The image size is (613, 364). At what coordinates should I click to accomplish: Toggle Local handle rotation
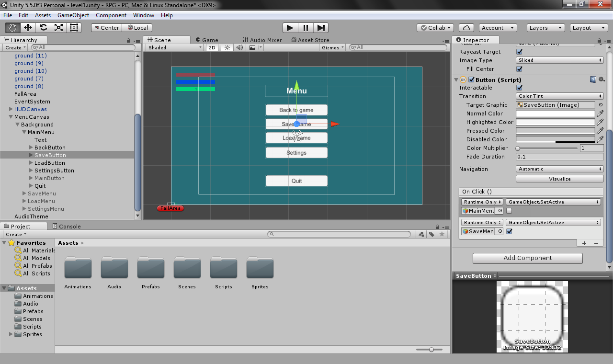click(x=137, y=28)
